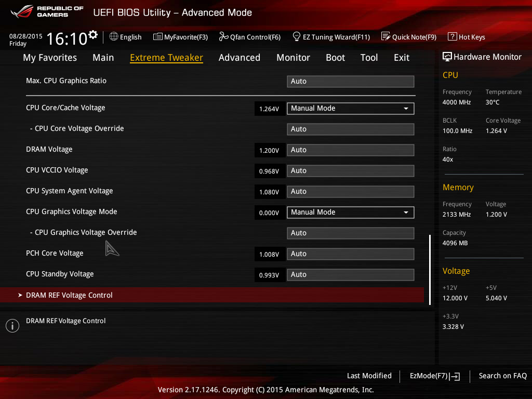Click the CPU Graphics Voltage Override field

(x=351, y=233)
